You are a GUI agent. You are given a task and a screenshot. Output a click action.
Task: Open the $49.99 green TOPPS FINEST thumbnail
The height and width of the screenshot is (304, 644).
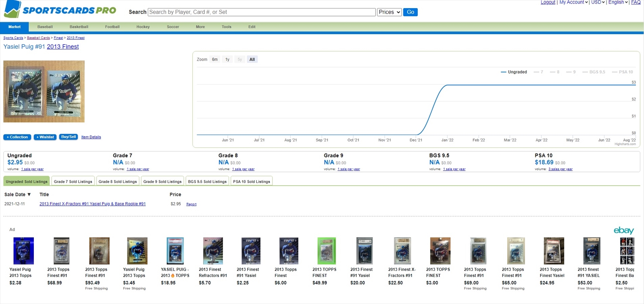tap(326, 251)
